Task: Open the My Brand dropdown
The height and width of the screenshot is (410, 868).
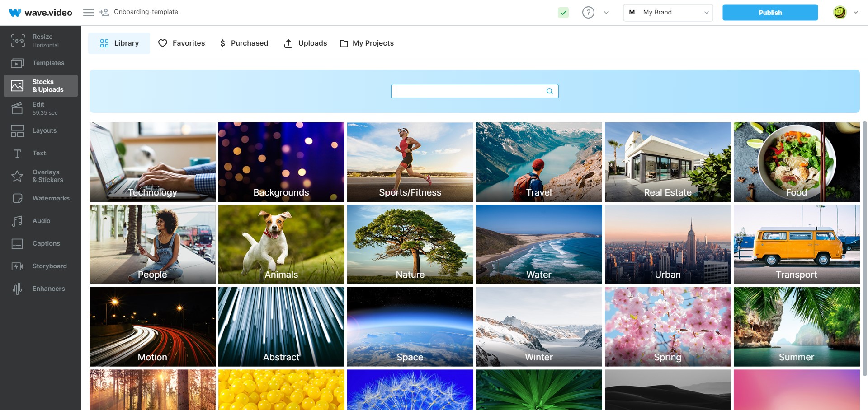Action: [x=668, y=13]
